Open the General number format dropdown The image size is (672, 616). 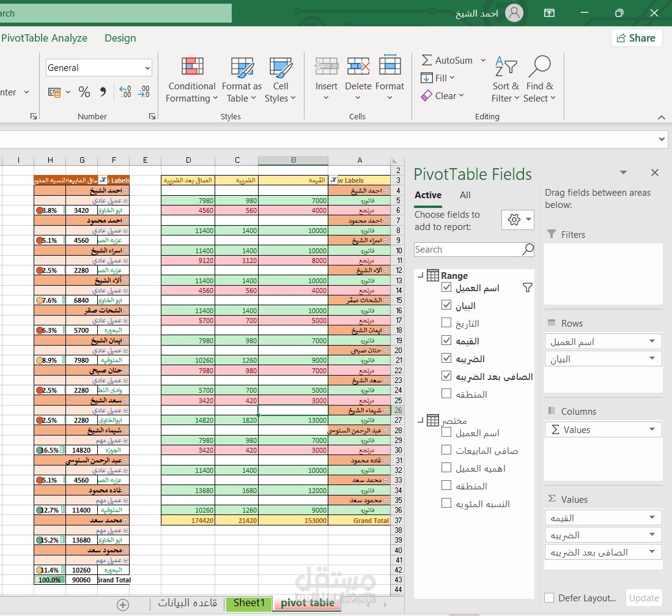click(x=147, y=68)
